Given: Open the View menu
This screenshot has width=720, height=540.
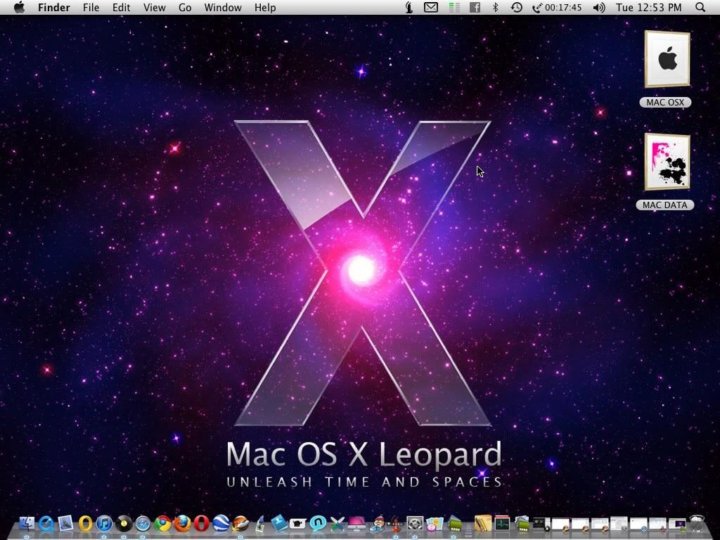Looking at the screenshot, I should pos(154,7).
